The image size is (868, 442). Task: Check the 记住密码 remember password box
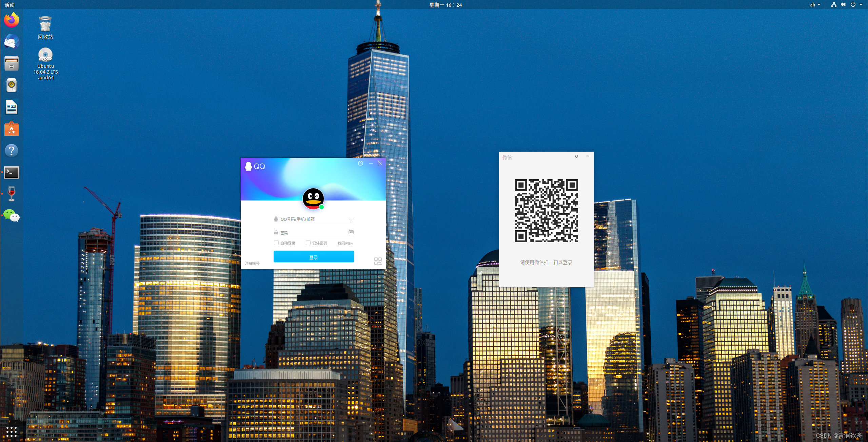click(x=308, y=243)
